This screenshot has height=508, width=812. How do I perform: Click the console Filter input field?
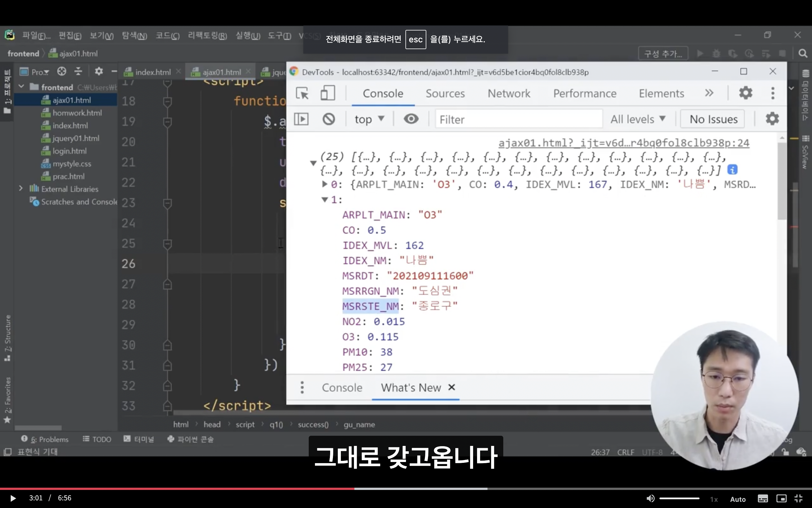518,119
